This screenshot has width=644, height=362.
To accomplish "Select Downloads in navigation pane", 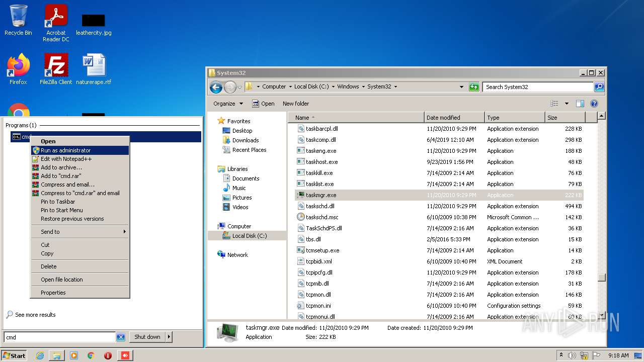I will 246,140.
